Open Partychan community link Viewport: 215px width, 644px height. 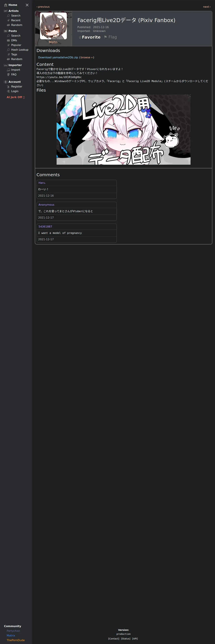pos(13,631)
